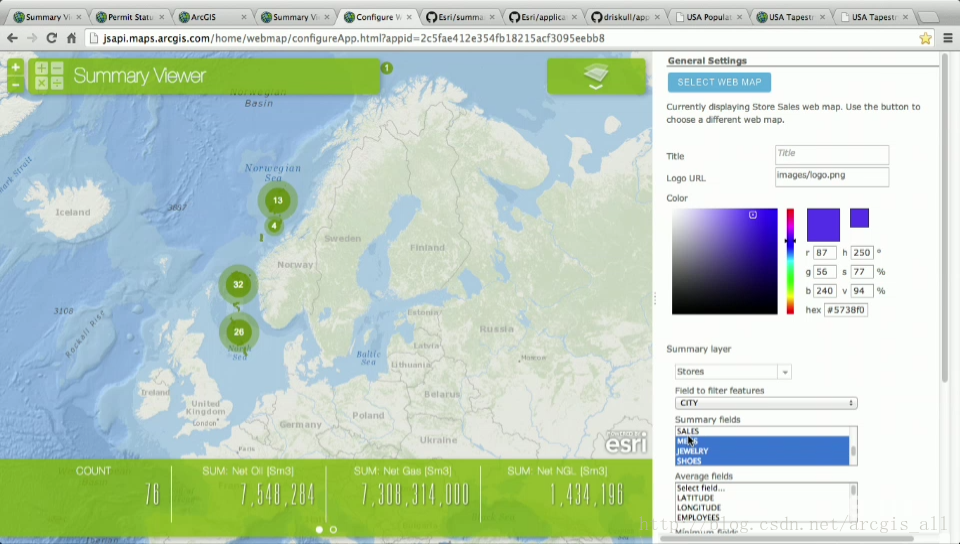Select the map cluster marked 4
This screenshot has height=544, width=960.
(274, 226)
